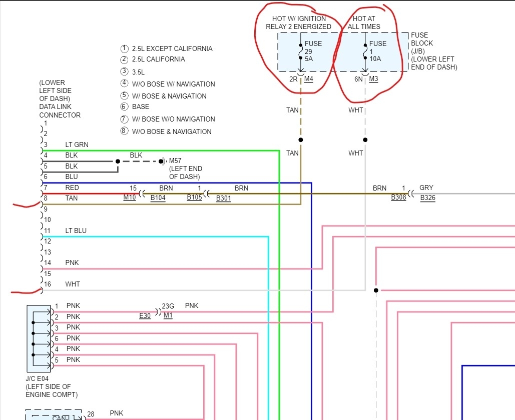Click the "DATA LINK CONNECTOR" title text
The image size is (515, 420).
tap(60, 111)
